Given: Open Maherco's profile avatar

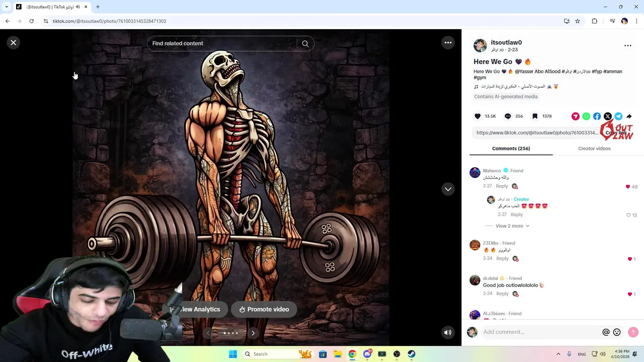Looking at the screenshot, I should point(474,173).
